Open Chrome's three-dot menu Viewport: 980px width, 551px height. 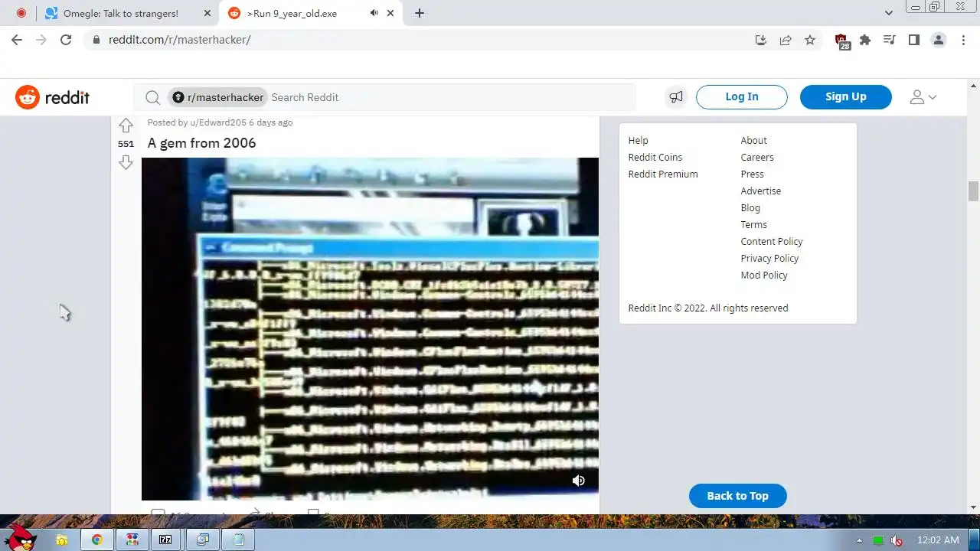[962, 40]
